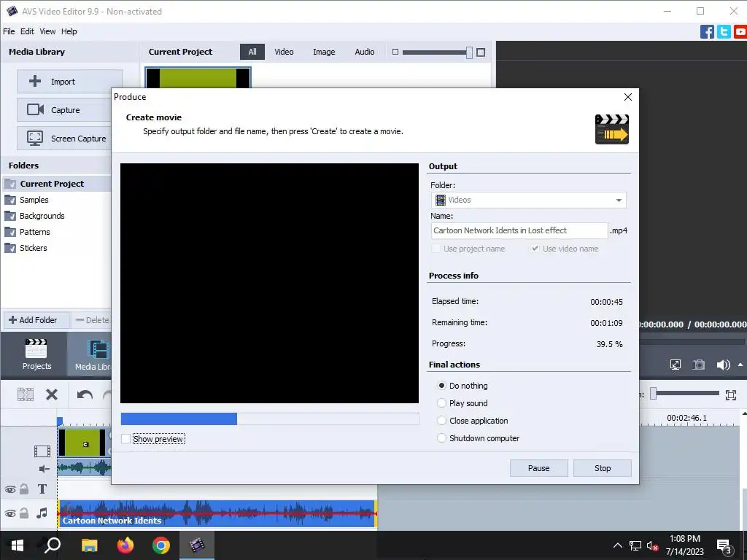Toggle visibility of the music track

point(10,513)
